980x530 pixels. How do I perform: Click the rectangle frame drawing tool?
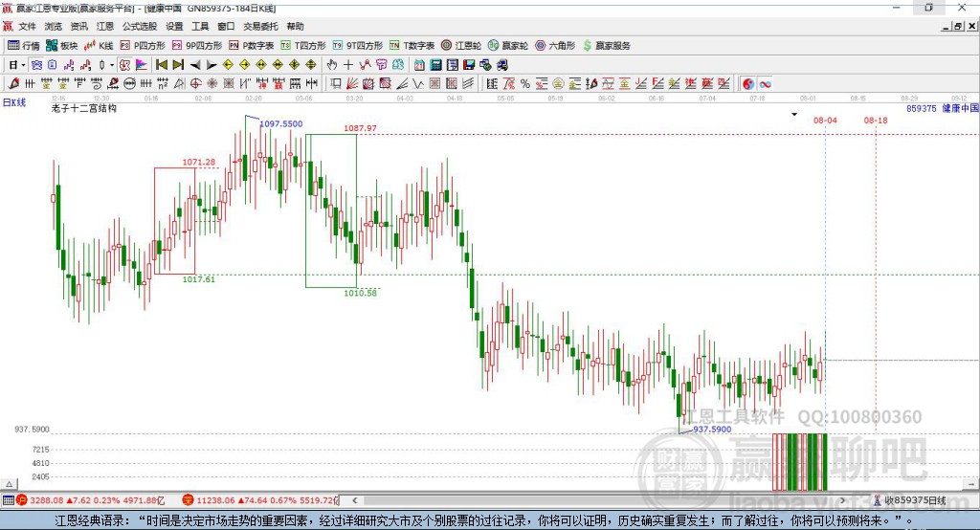tap(336, 84)
